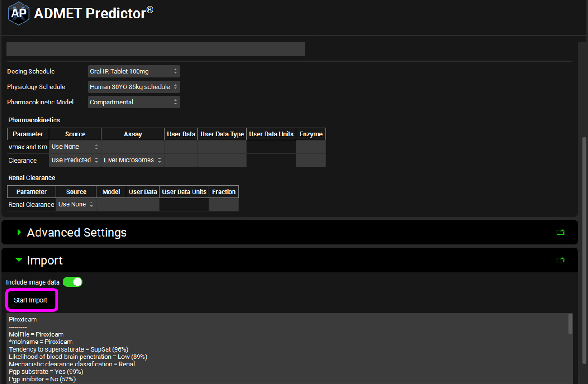Collapse the Import section triangle
The height and width of the screenshot is (384, 588).
(x=18, y=260)
